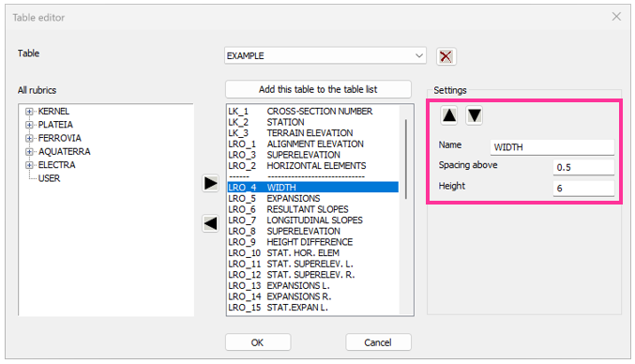635x364 pixels.
Task: Close the Table editor dialog
Action: [x=616, y=17]
